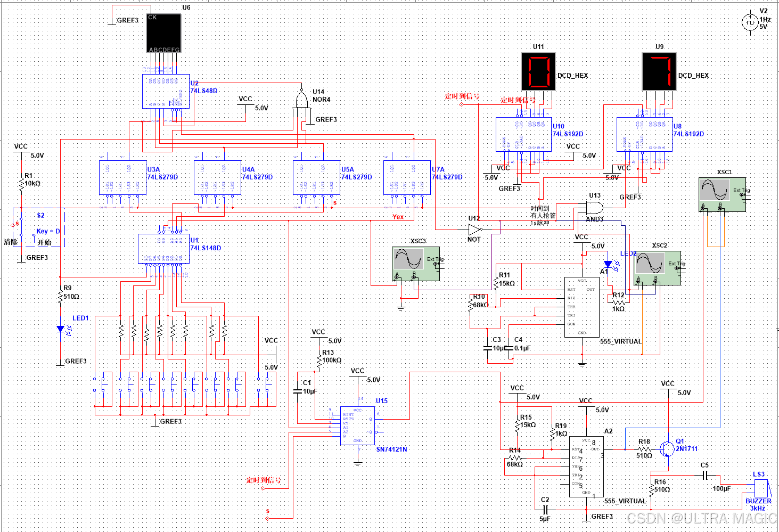
Task: Select the Q1 2N1711 transistor
Action: point(668,448)
